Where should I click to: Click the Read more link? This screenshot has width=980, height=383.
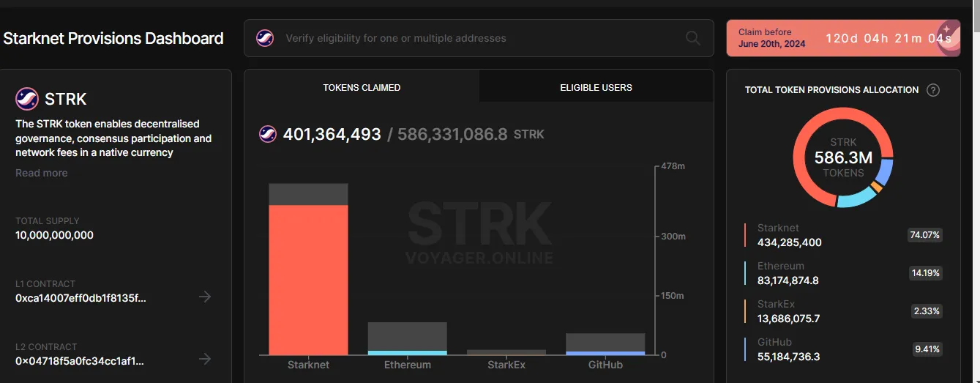(x=41, y=173)
